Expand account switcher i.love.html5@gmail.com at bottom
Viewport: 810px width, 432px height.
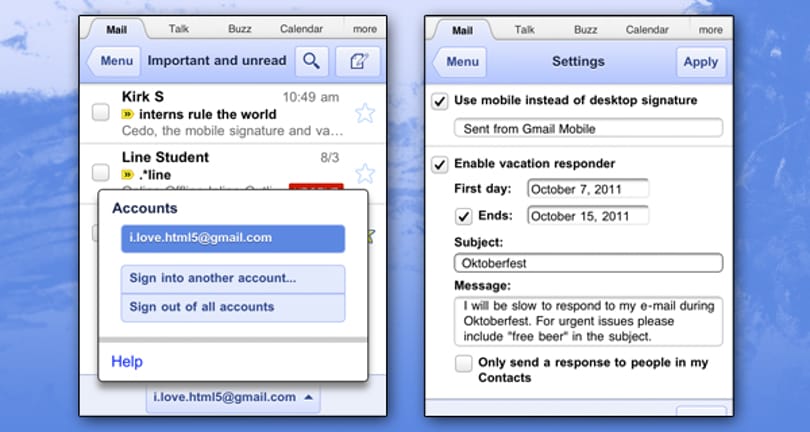click(233, 397)
